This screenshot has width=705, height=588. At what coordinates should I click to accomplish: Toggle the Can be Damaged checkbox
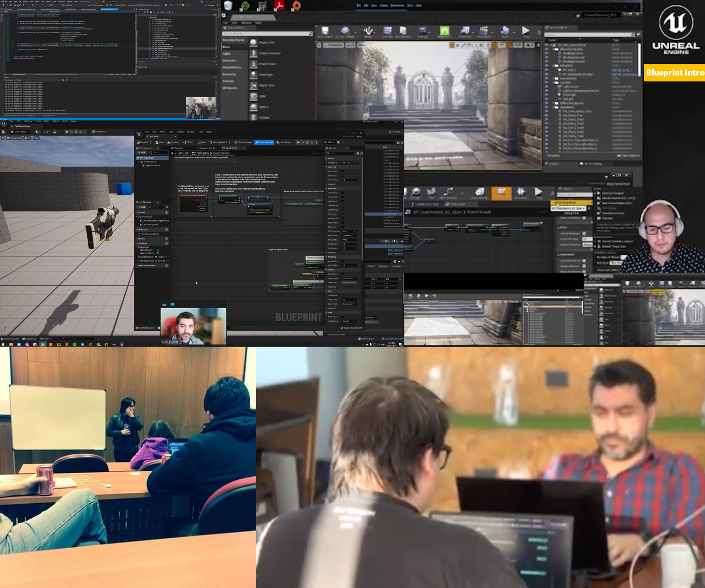click(x=343, y=295)
